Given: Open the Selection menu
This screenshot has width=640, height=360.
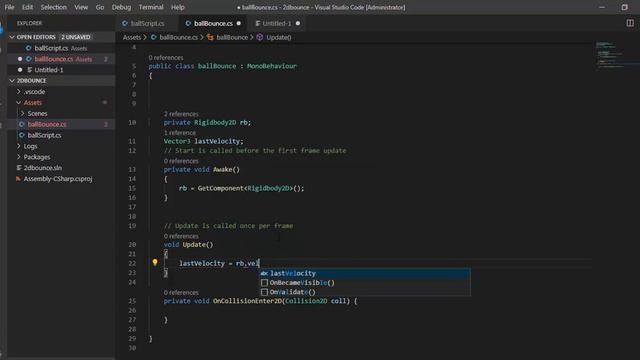Looking at the screenshot, I should click(53, 7).
